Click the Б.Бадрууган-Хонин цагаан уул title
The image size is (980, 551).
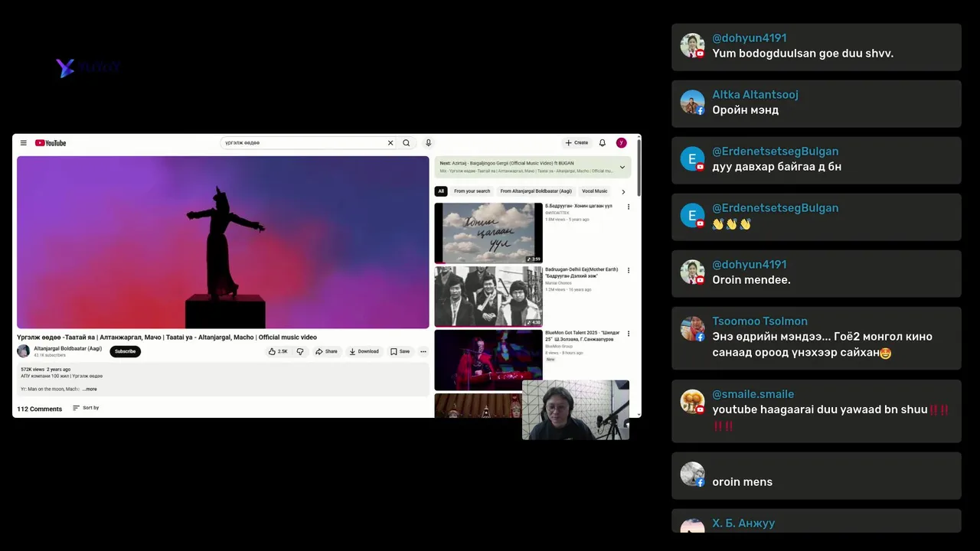(579, 206)
